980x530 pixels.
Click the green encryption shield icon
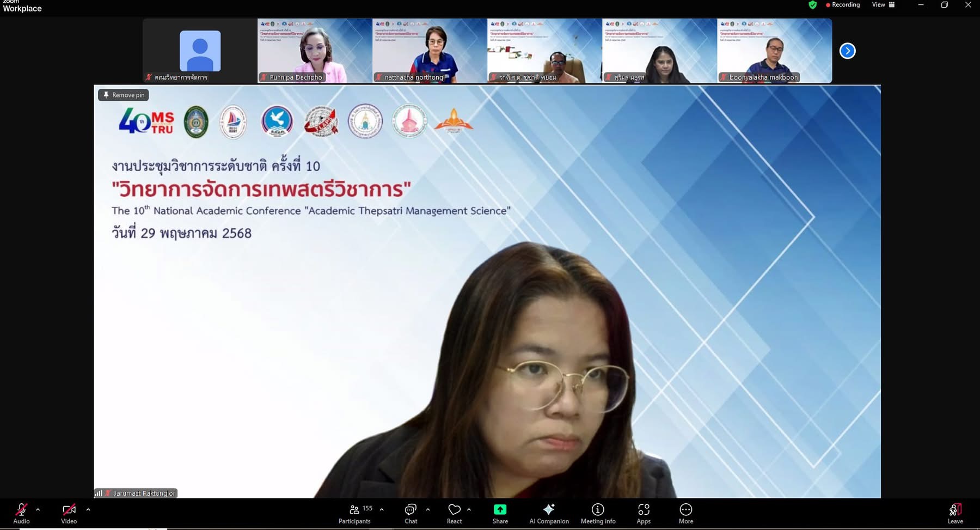812,5
